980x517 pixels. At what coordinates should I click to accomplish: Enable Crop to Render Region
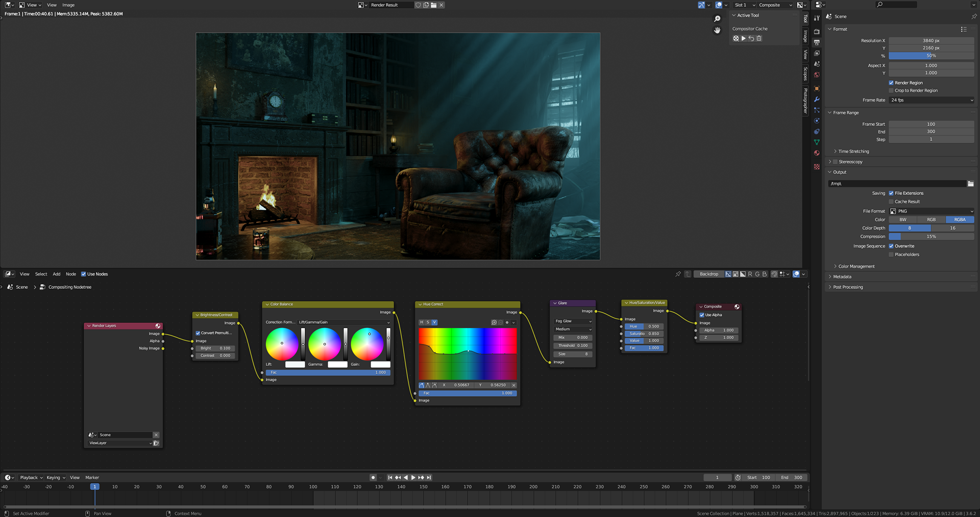pyautogui.click(x=891, y=90)
